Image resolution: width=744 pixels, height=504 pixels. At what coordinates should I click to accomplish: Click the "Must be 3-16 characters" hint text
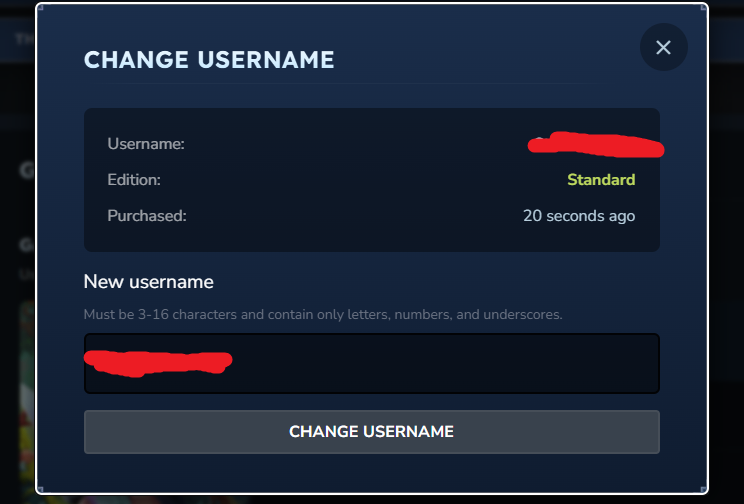point(323,315)
